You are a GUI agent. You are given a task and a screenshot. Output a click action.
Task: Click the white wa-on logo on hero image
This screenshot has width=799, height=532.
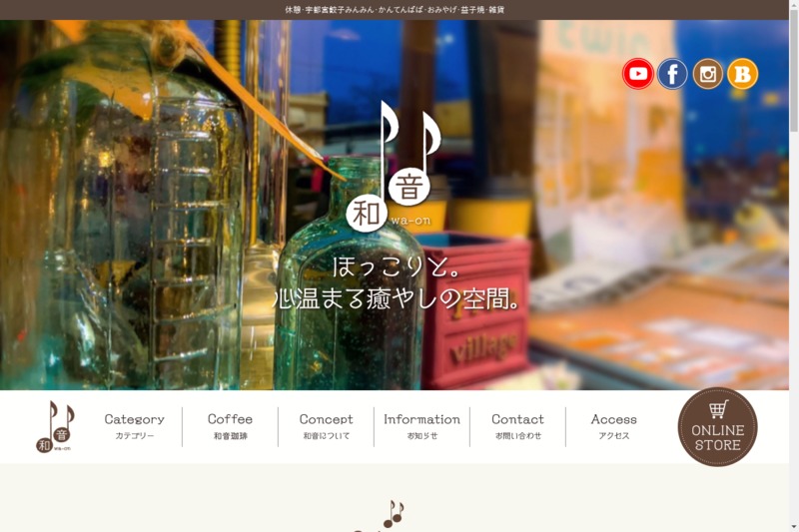click(x=393, y=166)
